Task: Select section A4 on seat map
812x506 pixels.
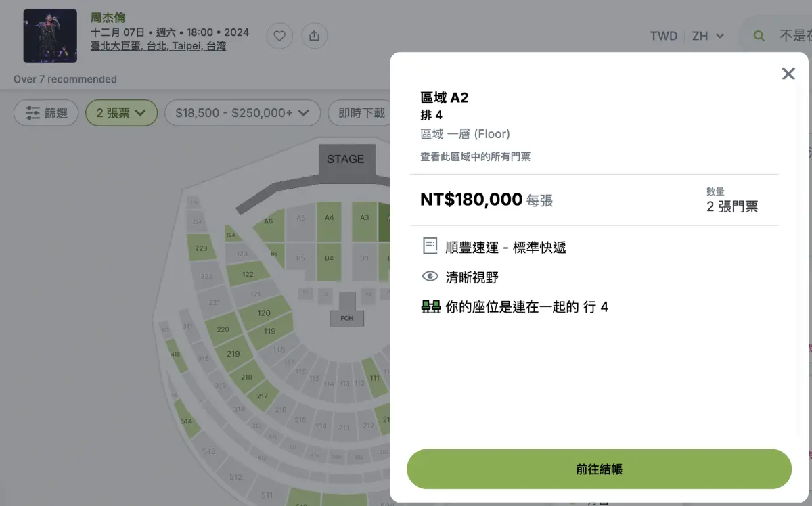Action: [329, 218]
